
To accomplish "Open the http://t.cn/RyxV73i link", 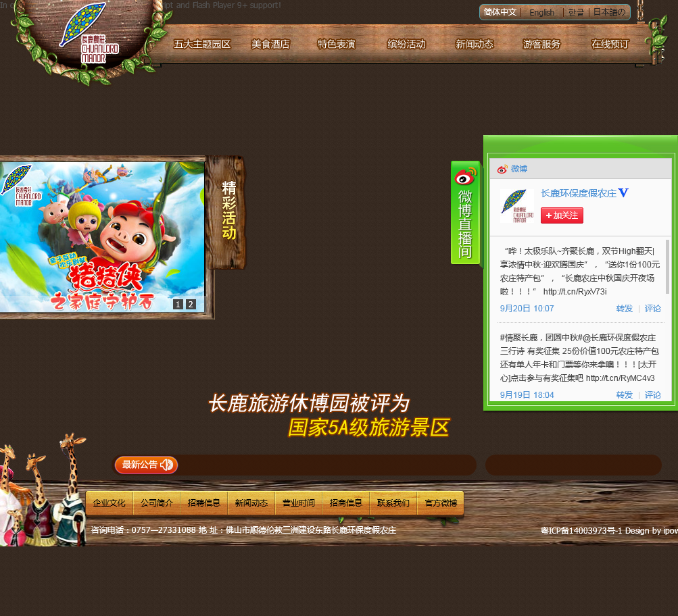I will click(575, 292).
